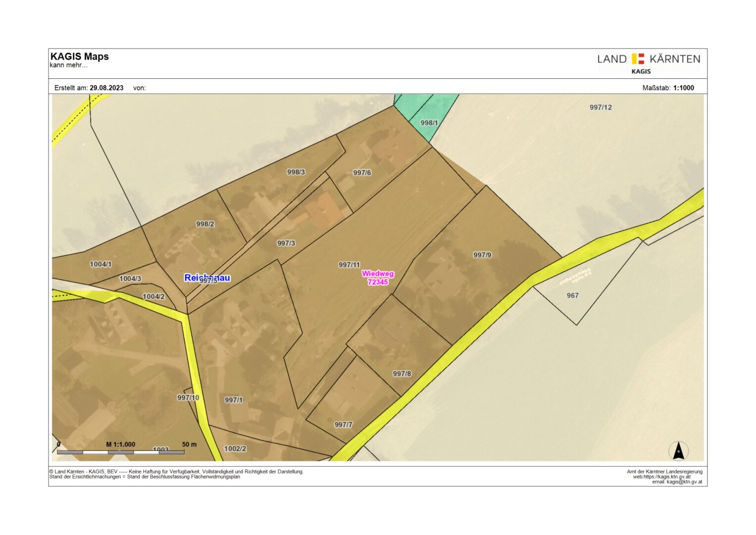
Task: Click parcel label 997/8
Action: click(x=402, y=374)
